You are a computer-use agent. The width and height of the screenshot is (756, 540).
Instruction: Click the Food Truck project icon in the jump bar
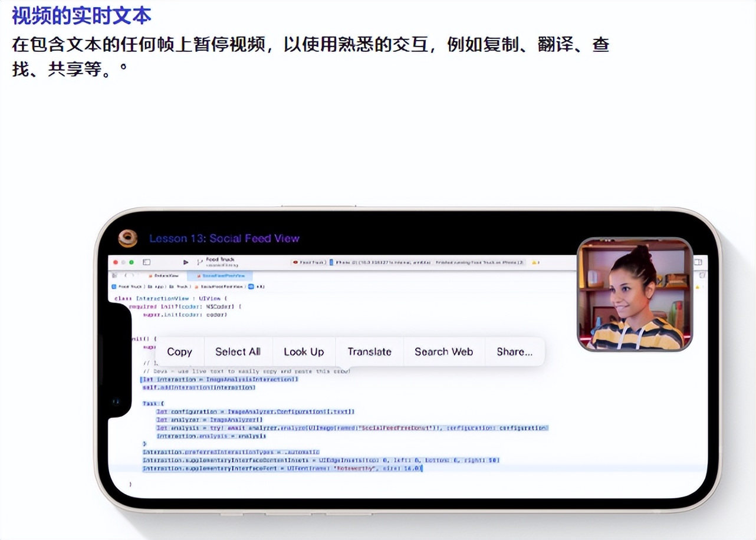tap(114, 285)
